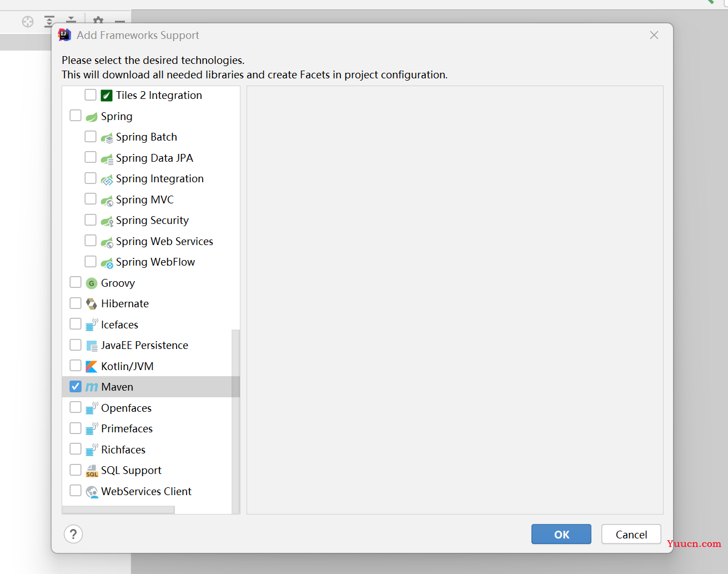This screenshot has width=728, height=574.
Task: Tick the Icefaces checkbox
Action: pos(76,324)
